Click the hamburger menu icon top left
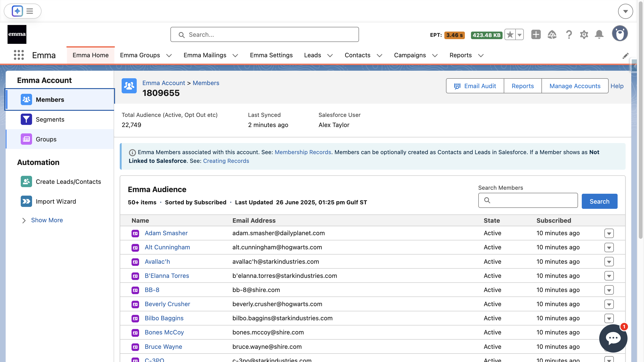Image resolution: width=644 pixels, height=362 pixels. (x=30, y=11)
